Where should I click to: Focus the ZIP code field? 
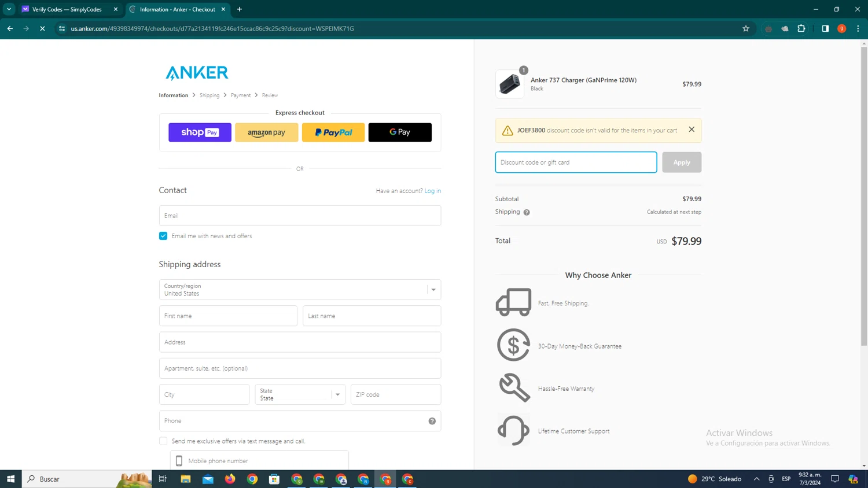point(396,394)
